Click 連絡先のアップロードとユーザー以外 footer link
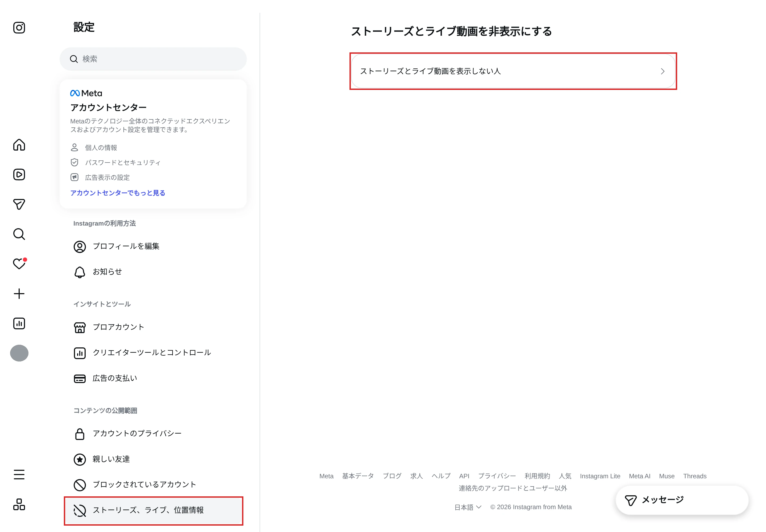 [513, 488]
